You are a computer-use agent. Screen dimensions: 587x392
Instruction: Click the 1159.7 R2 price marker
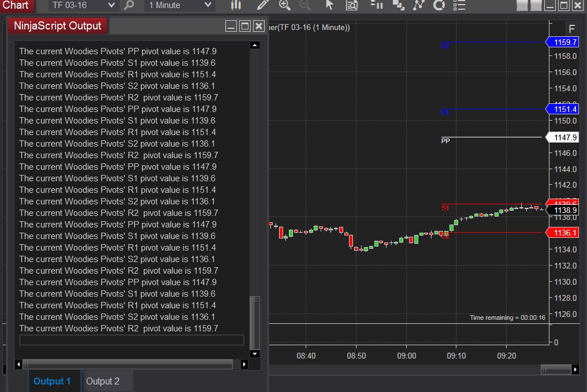coord(562,42)
